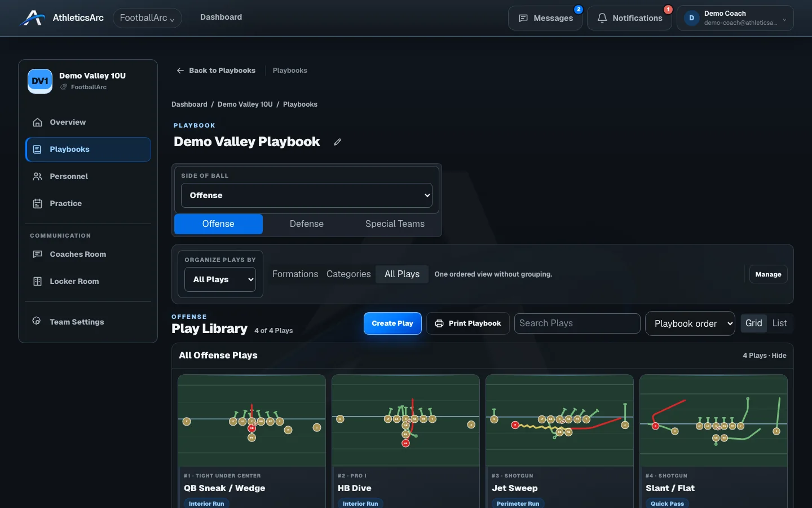Screen dimensions: 812x508
Task: Open the HB Dive play diagram
Action: [405, 421]
